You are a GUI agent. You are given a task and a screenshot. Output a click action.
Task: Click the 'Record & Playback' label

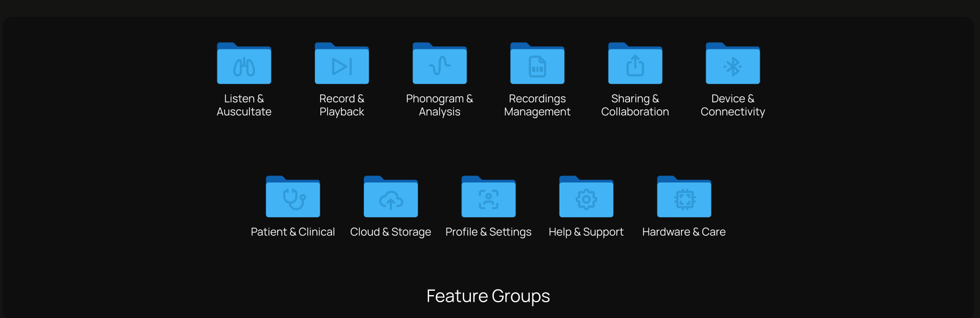[342, 105]
